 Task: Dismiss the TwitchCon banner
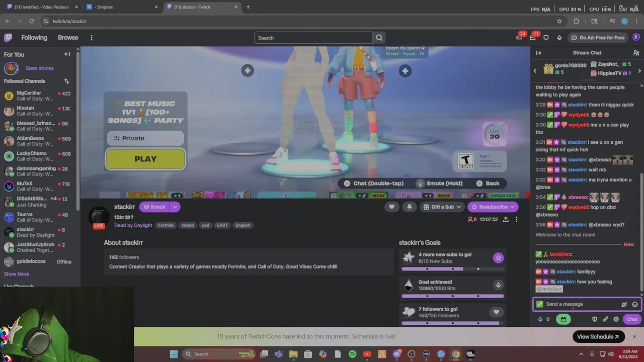634,336
